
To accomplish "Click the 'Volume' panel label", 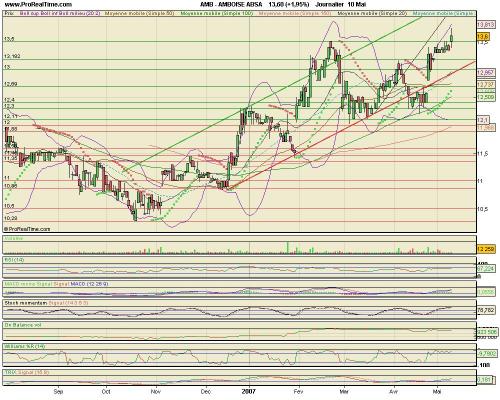I will tap(14, 239).
